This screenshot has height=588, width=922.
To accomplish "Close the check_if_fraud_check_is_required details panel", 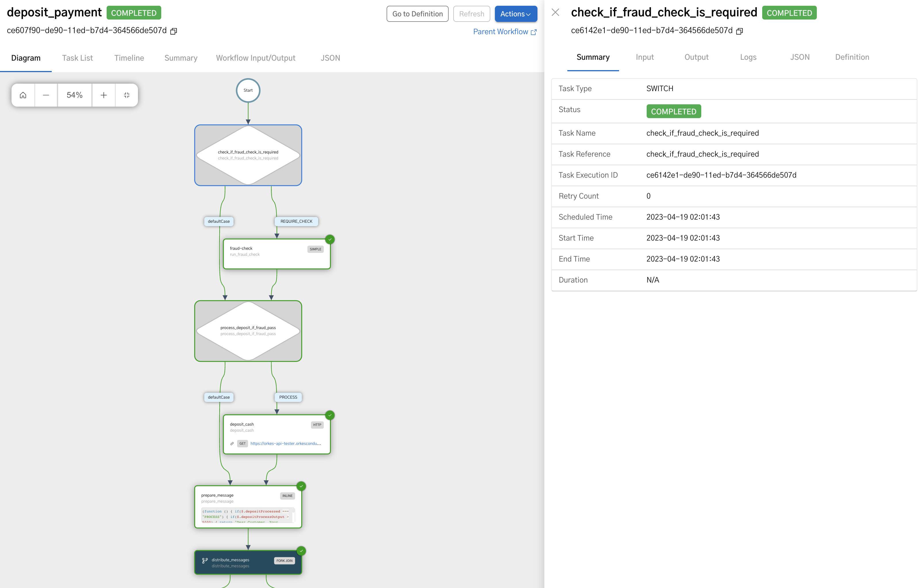I will pyautogui.click(x=556, y=12).
